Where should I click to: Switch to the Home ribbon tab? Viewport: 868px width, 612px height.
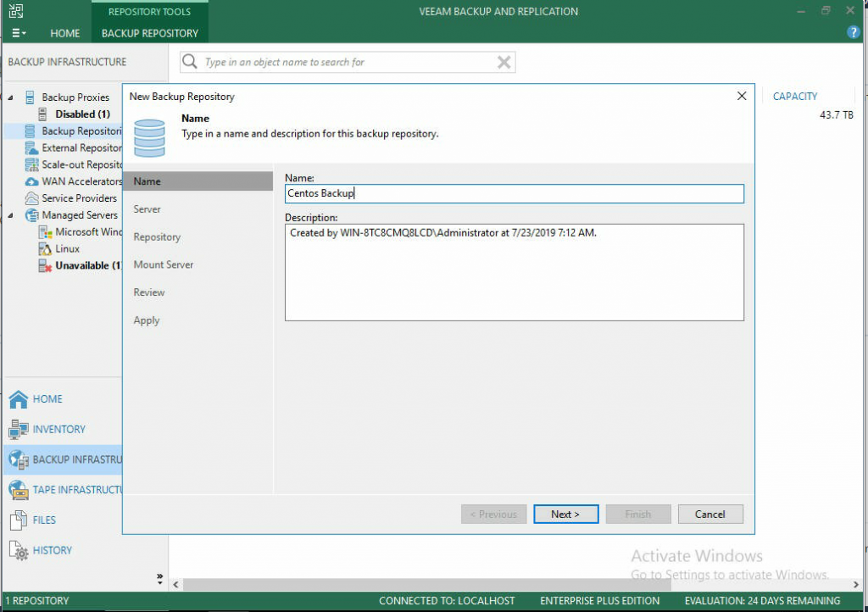64,33
